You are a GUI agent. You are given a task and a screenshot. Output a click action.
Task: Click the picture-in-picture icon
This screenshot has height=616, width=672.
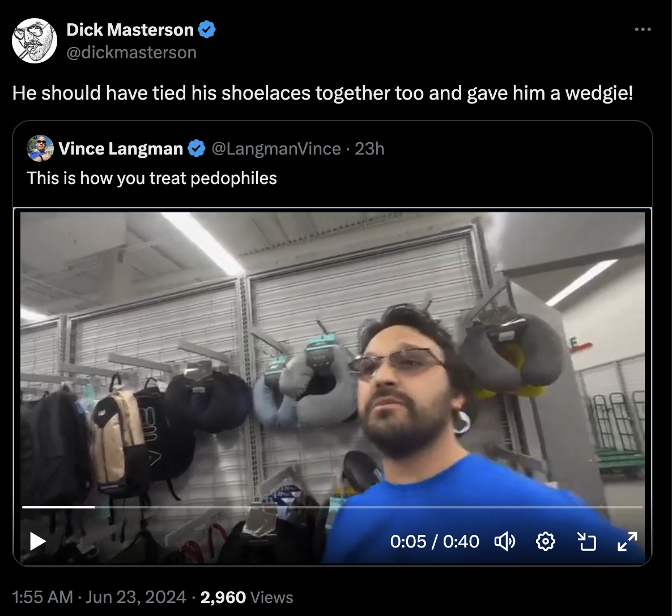tap(586, 541)
